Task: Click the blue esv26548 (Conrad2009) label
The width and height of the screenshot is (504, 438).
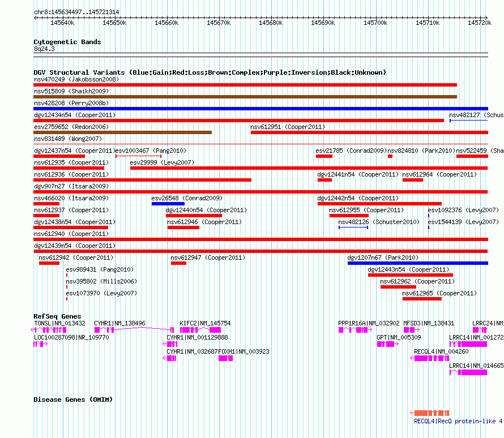Action: [x=187, y=199]
